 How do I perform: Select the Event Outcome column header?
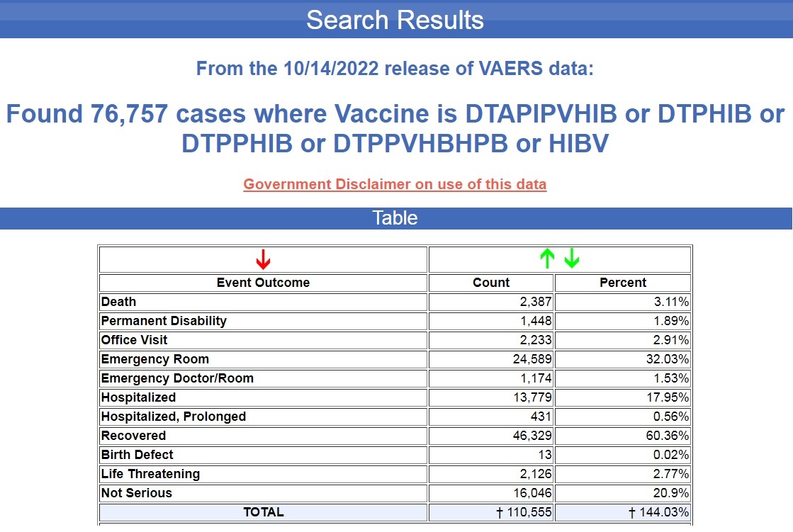(x=263, y=283)
